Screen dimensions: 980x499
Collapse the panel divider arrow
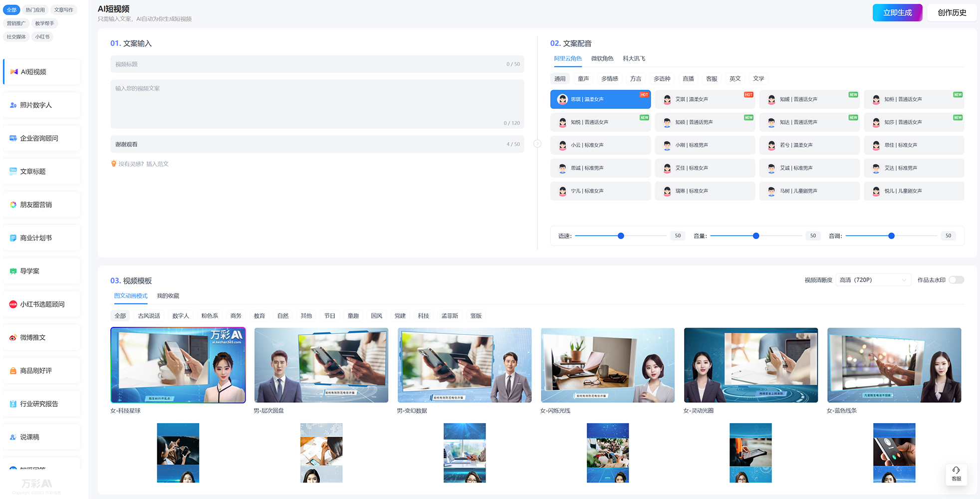(x=537, y=144)
